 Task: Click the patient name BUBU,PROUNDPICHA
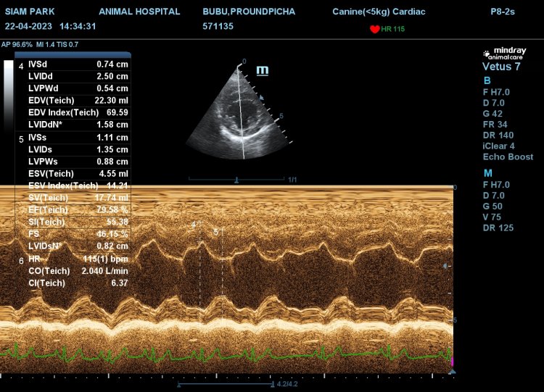[x=249, y=12]
